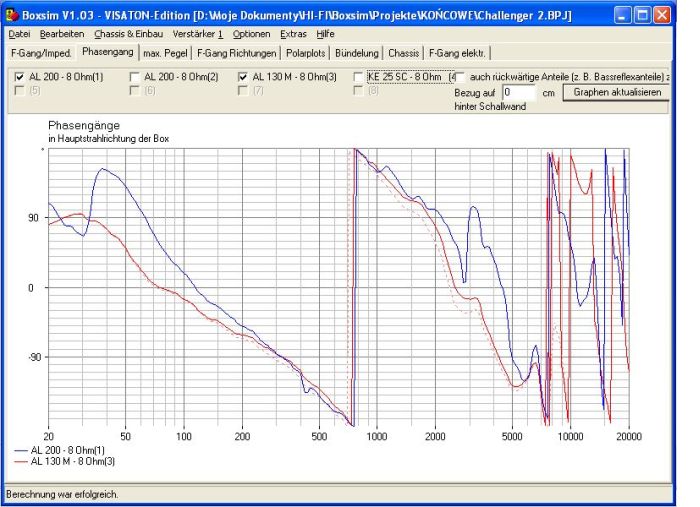Enable the AL 200 - 8 Ohm(2) checkbox
Viewport: 700px width, 507px height.
[x=134, y=77]
